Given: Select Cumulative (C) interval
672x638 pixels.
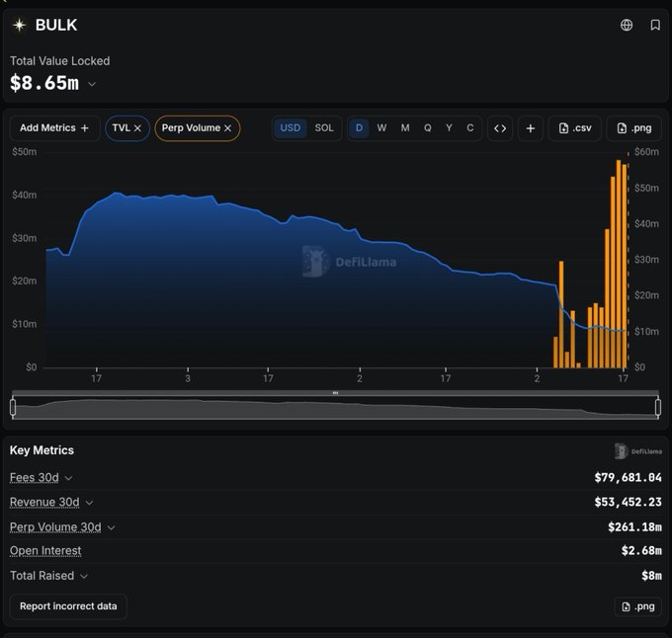Looking at the screenshot, I should pyautogui.click(x=470, y=128).
